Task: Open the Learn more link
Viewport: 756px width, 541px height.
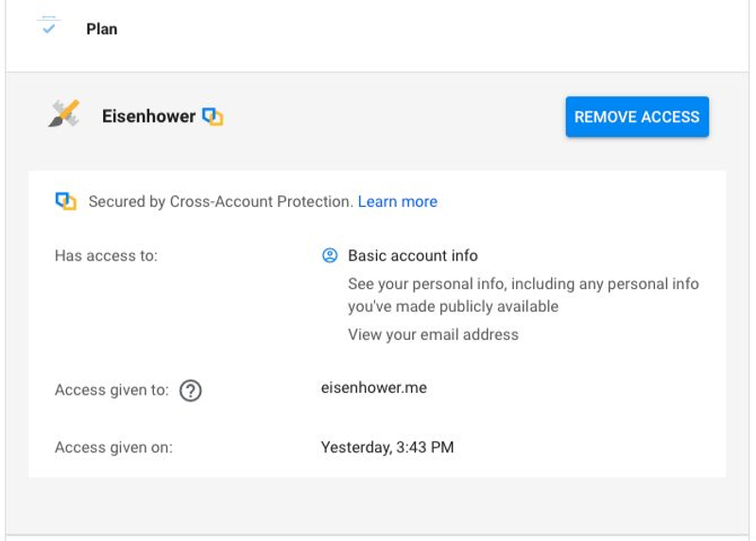Action: (397, 201)
